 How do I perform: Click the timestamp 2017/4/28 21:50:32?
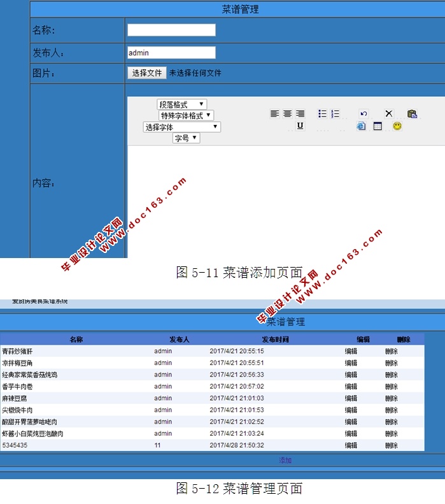[x=237, y=445]
